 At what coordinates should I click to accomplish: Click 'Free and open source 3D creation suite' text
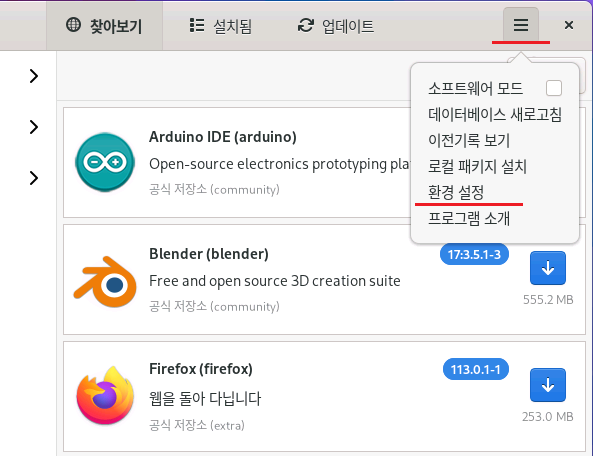pos(275,281)
